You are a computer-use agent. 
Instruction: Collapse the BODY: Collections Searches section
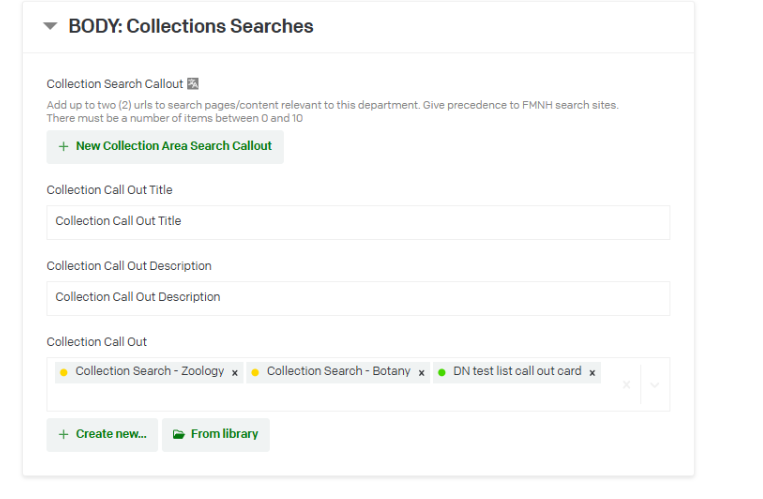(51, 27)
